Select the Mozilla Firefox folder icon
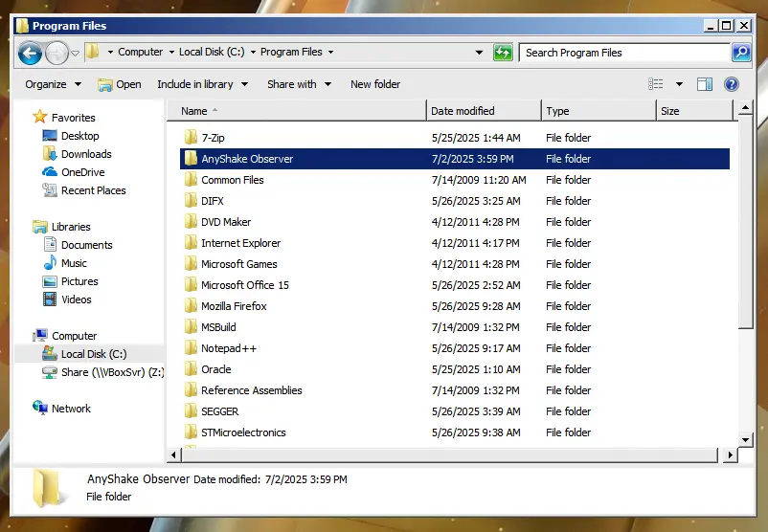 191,306
